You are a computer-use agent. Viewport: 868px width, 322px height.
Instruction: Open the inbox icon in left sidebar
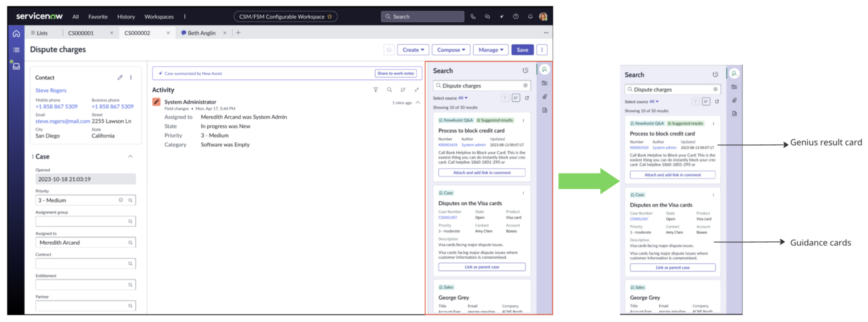(x=16, y=66)
